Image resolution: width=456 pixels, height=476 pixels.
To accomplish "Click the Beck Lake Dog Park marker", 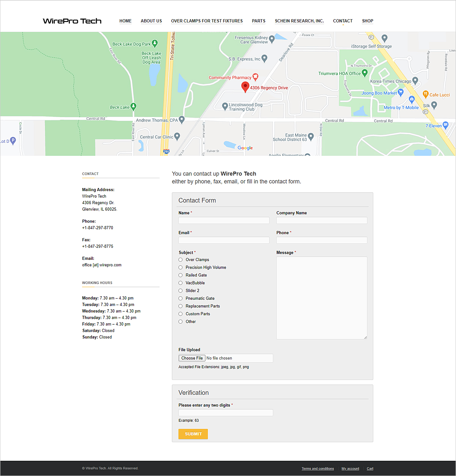I will [155, 43].
